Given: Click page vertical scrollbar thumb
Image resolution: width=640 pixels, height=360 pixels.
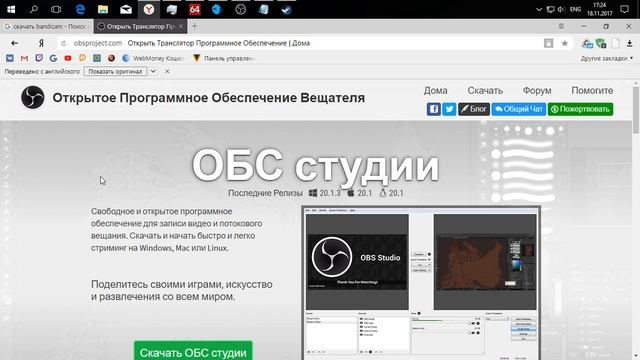Looking at the screenshot, I should point(636,109).
